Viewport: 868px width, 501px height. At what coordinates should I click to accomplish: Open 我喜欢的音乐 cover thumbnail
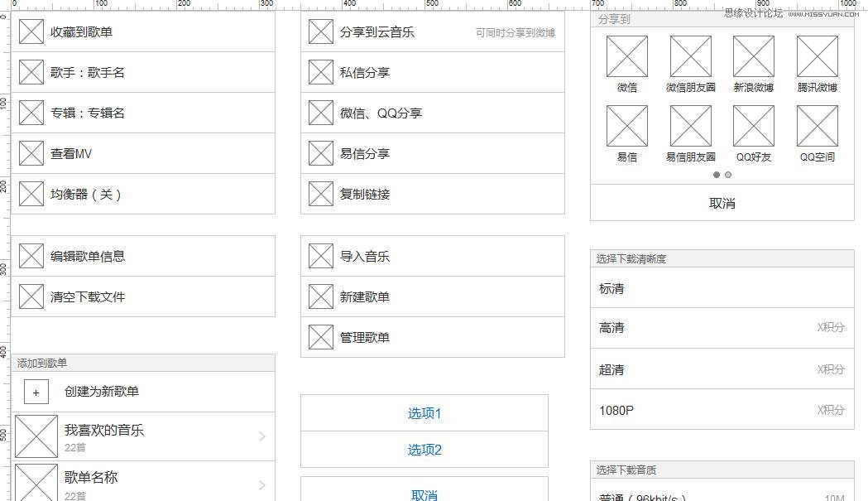tap(36, 436)
